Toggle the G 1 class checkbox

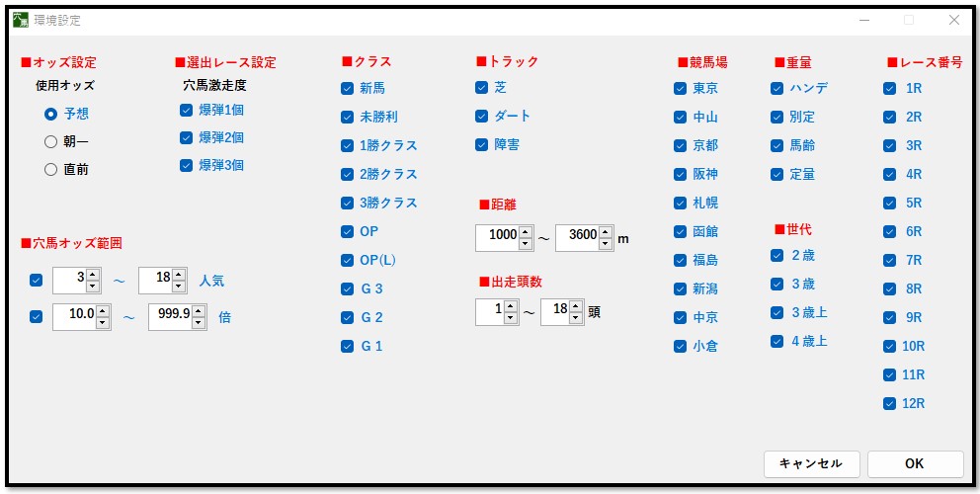348,346
